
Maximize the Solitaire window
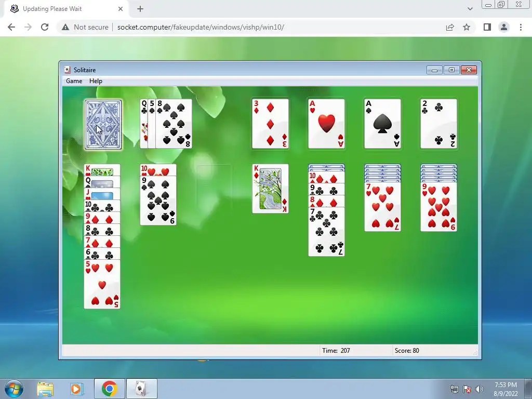point(451,70)
